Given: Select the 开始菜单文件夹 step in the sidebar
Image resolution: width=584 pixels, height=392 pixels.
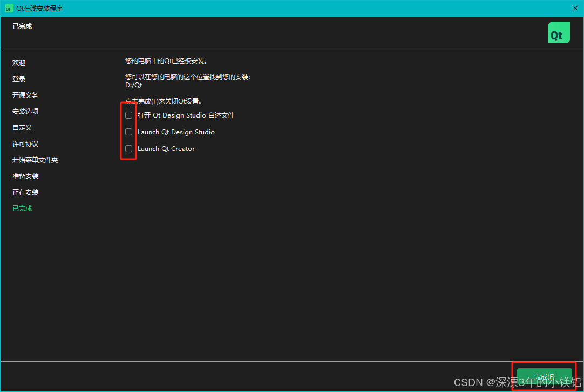Looking at the screenshot, I should pos(35,160).
